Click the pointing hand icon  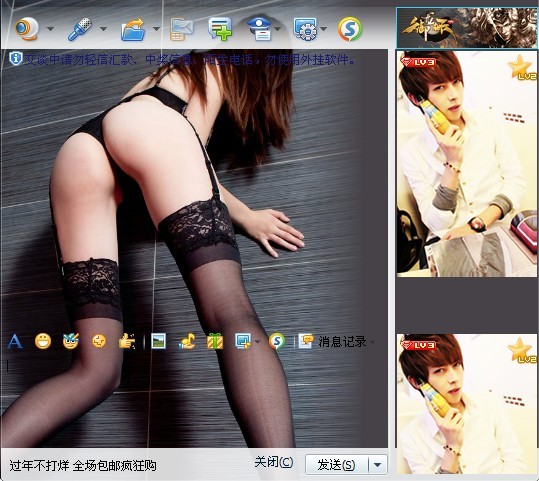[127, 341]
